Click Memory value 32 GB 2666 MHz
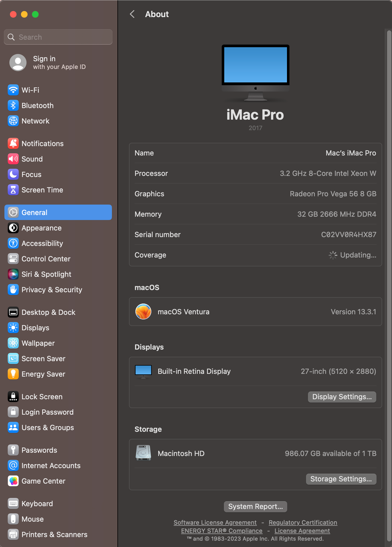The height and width of the screenshot is (547, 392). pos(337,214)
